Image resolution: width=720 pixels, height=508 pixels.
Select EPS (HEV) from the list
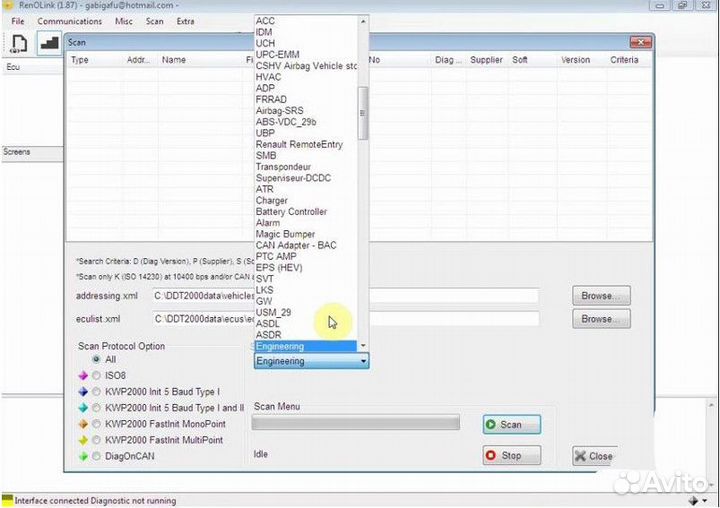(x=305, y=268)
